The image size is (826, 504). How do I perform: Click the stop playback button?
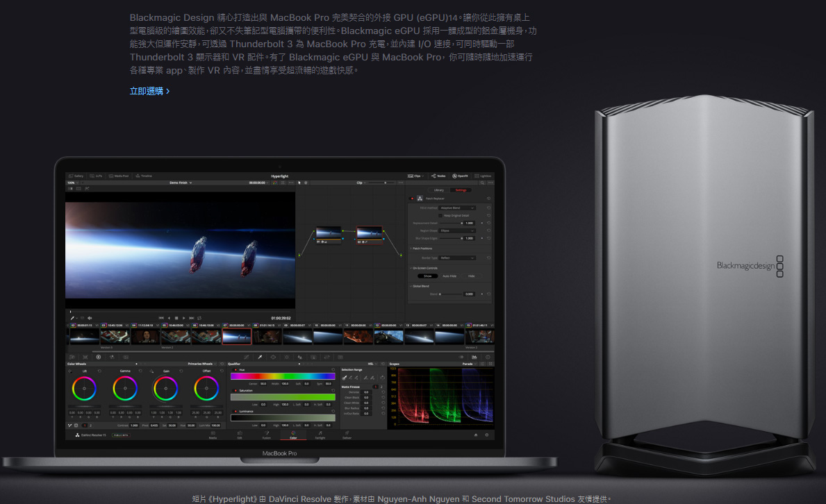176,318
